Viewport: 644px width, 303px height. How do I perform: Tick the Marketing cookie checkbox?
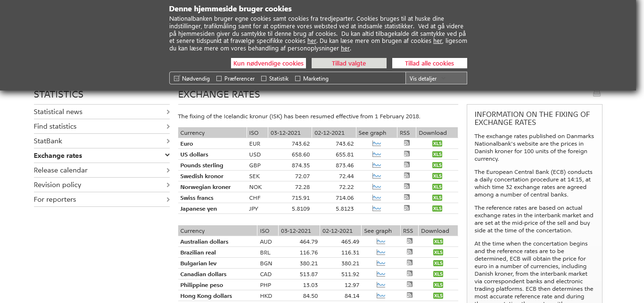(x=297, y=79)
